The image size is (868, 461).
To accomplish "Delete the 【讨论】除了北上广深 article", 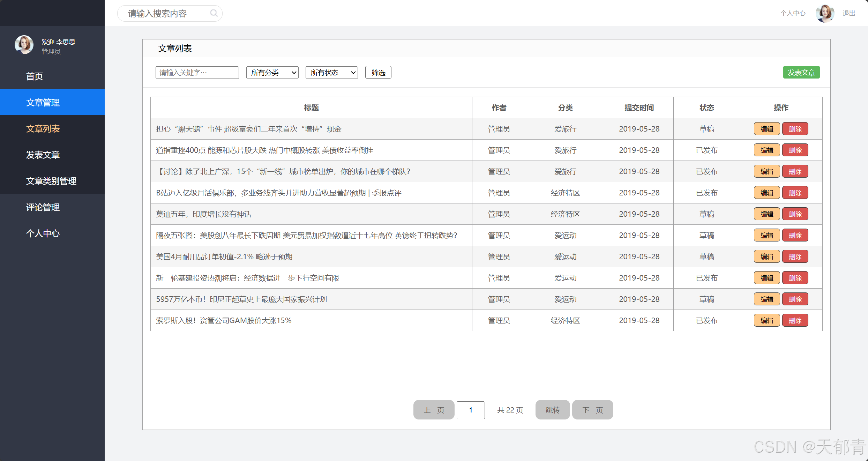I will (x=795, y=171).
